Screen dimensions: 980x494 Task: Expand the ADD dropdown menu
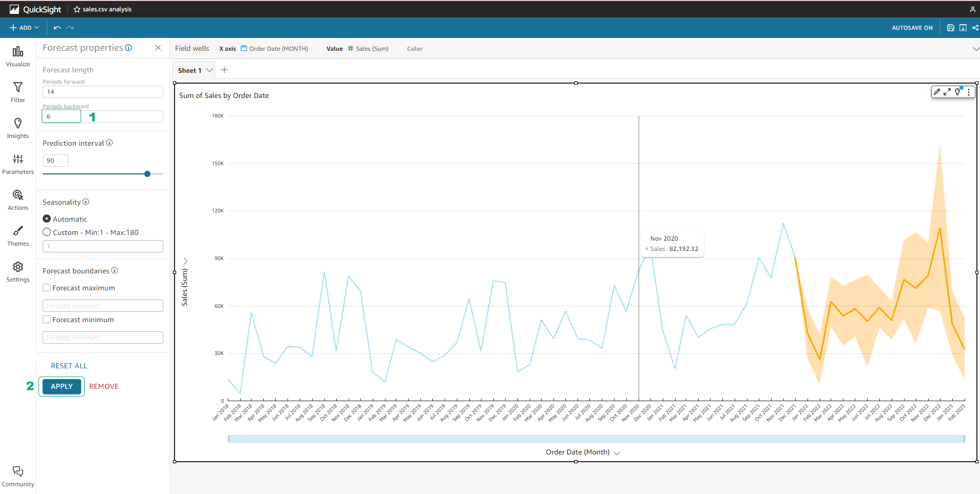coord(24,28)
